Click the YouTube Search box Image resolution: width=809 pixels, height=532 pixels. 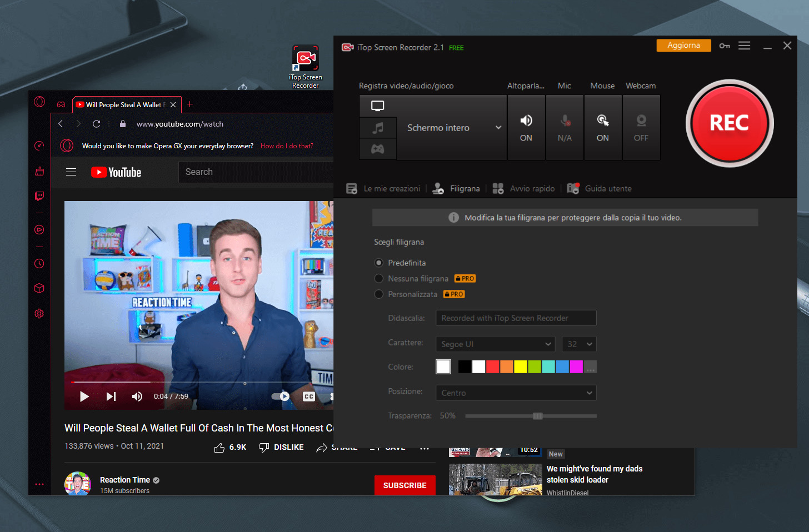tap(256, 172)
